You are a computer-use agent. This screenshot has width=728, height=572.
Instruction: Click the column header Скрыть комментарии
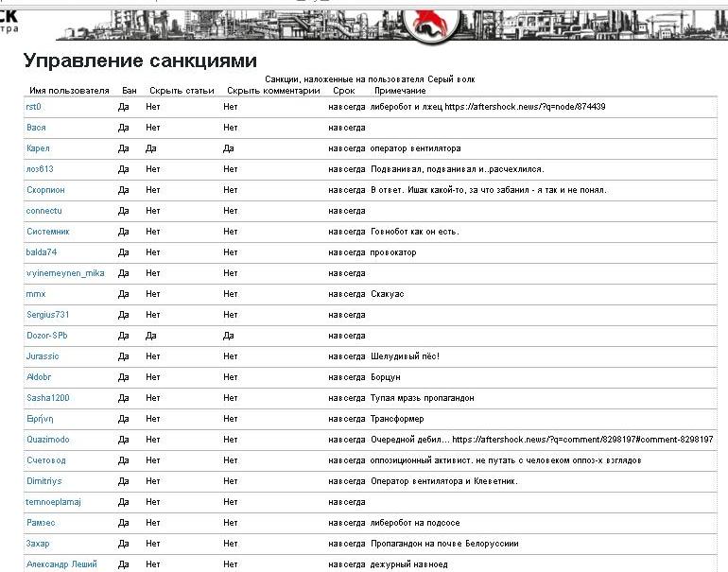tap(273, 91)
